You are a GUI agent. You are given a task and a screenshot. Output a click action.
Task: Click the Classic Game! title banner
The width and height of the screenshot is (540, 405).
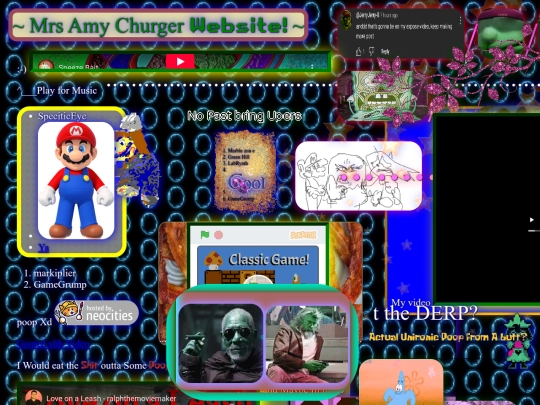pyautogui.click(x=269, y=259)
